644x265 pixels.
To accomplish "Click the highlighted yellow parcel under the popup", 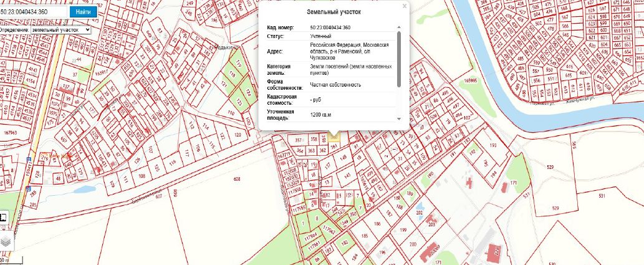I will [334, 137].
